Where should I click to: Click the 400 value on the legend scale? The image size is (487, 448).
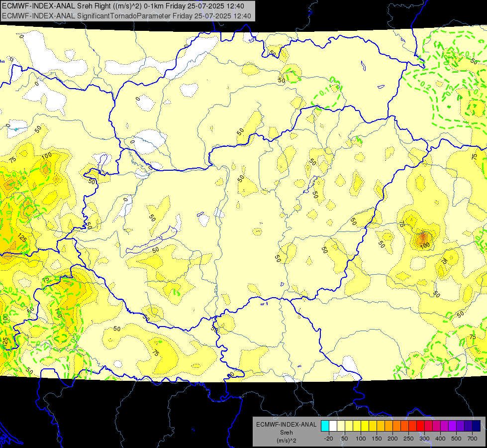(440, 439)
